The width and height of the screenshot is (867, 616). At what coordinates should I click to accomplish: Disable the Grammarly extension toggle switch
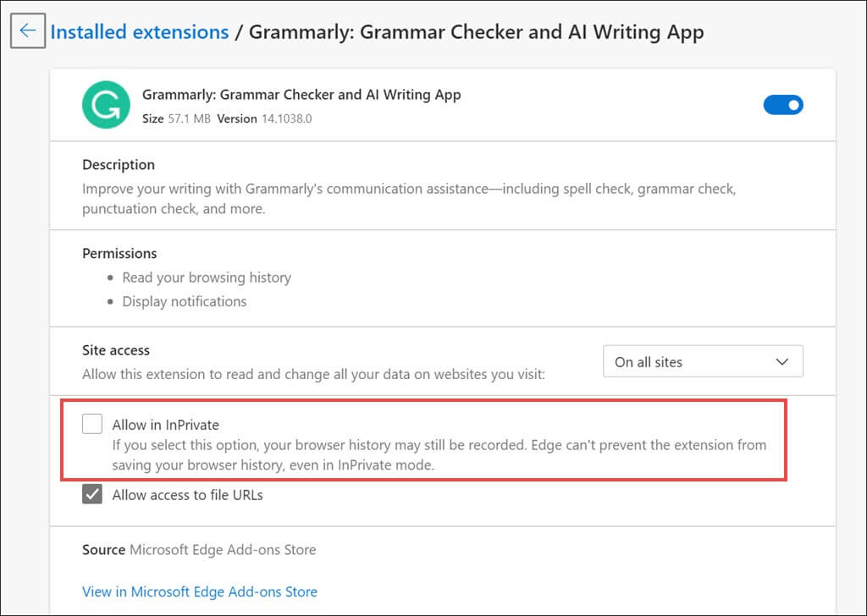tap(783, 105)
